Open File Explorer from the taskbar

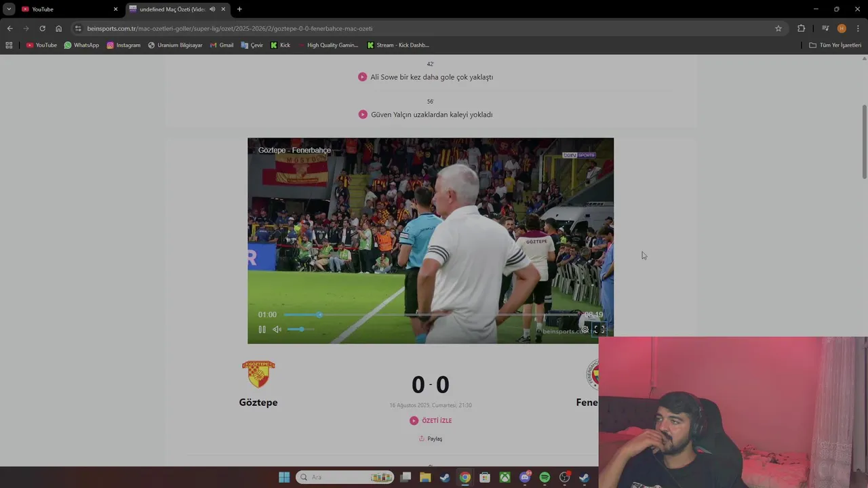coord(425,477)
